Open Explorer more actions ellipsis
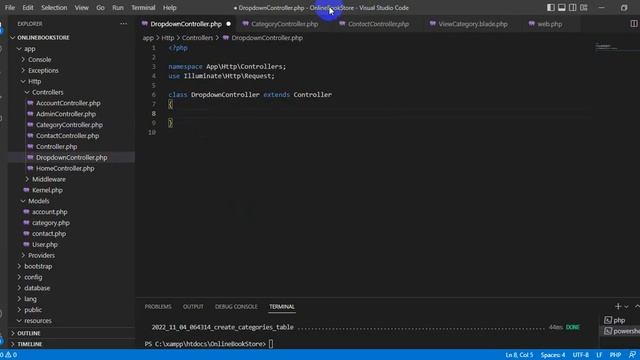 pyautogui.click(x=124, y=24)
